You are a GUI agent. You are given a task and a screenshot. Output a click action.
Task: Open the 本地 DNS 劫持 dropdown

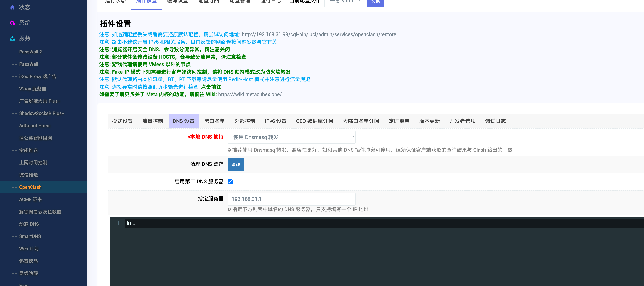[x=291, y=137]
